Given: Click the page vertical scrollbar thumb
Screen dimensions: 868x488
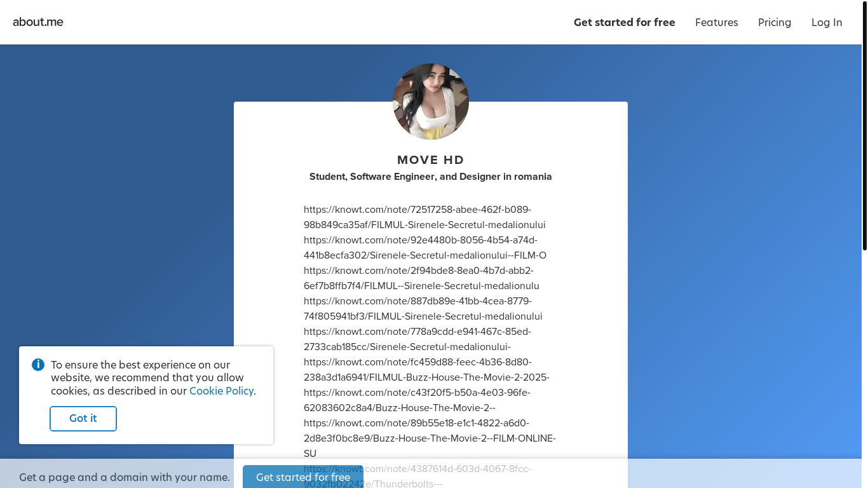Looking at the screenshot, I should pos(865,125).
